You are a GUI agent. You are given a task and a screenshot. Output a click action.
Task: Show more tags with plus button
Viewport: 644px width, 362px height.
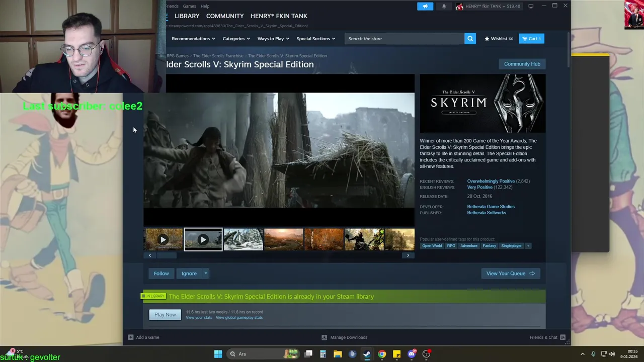click(x=528, y=246)
